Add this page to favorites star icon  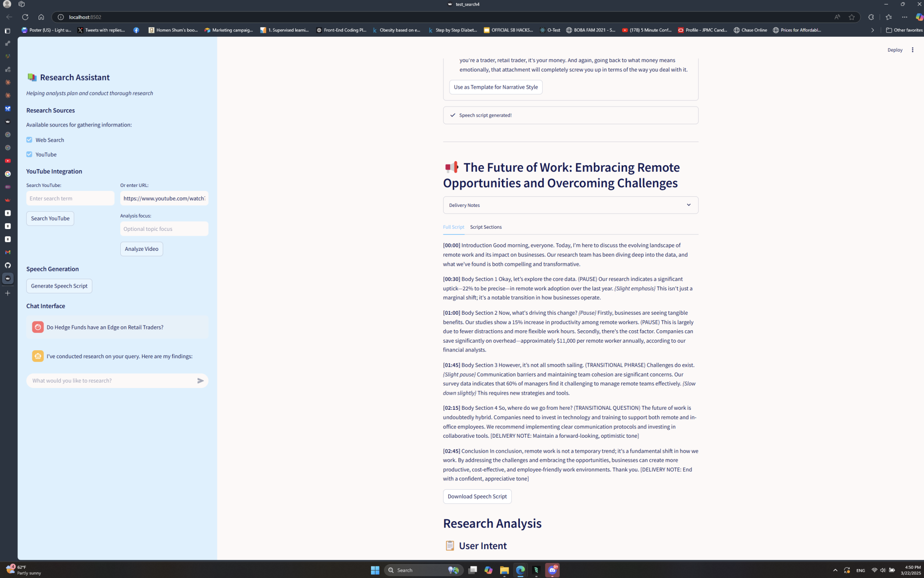[x=851, y=17]
